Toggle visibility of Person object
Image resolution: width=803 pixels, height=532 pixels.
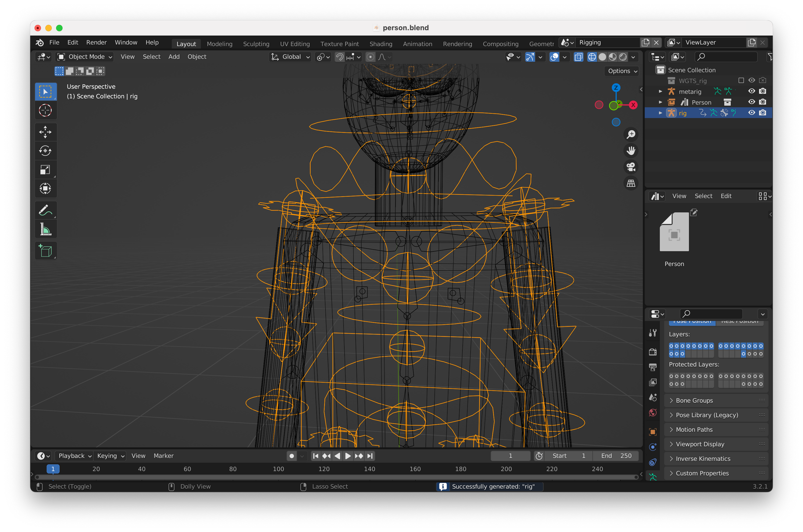pyautogui.click(x=750, y=102)
